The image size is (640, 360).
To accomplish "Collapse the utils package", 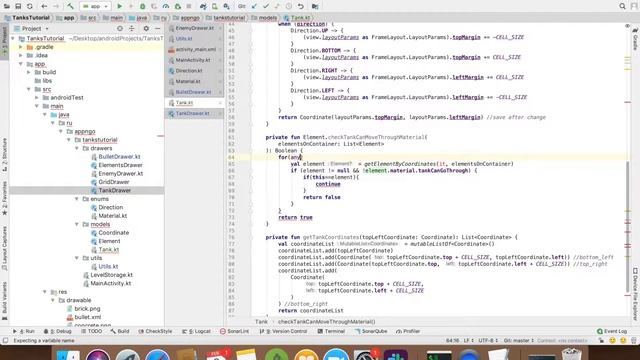I will (x=77, y=258).
